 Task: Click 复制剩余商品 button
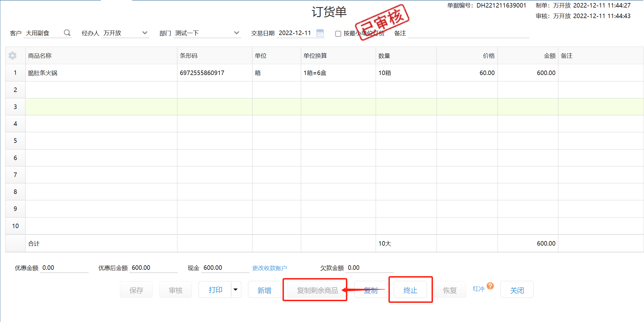tap(317, 290)
